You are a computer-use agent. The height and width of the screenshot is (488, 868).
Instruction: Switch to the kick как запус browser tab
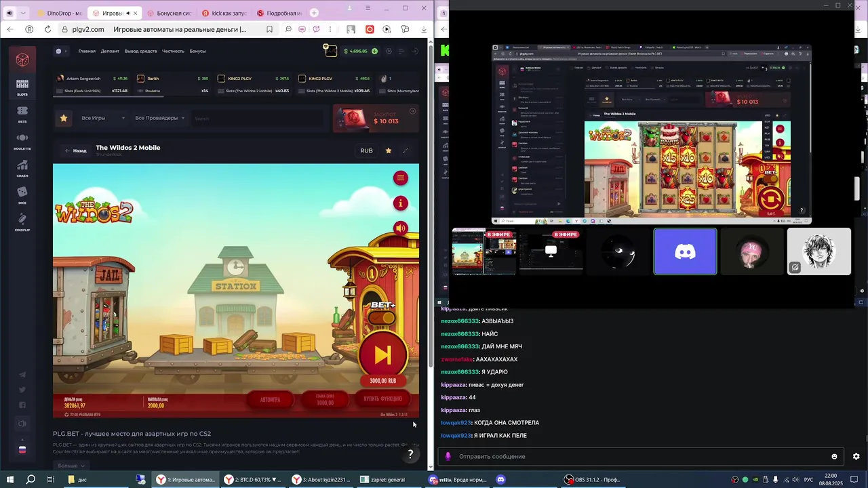click(223, 13)
